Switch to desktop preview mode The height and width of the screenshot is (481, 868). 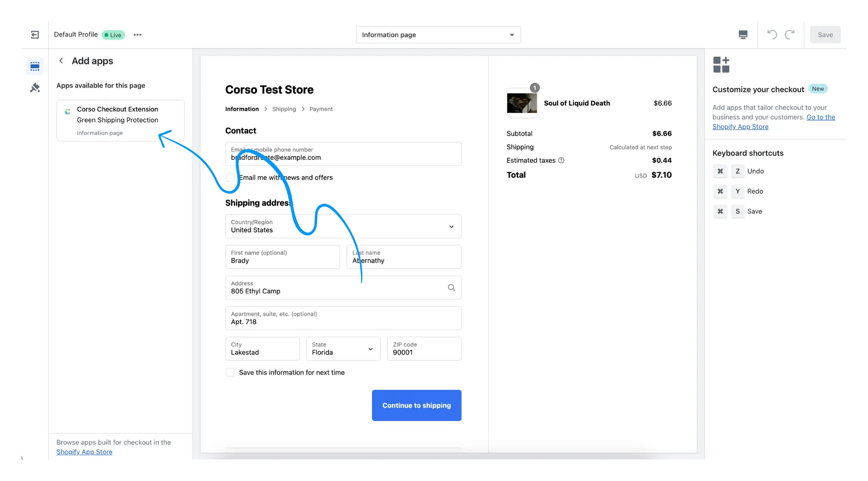pyautogui.click(x=743, y=34)
